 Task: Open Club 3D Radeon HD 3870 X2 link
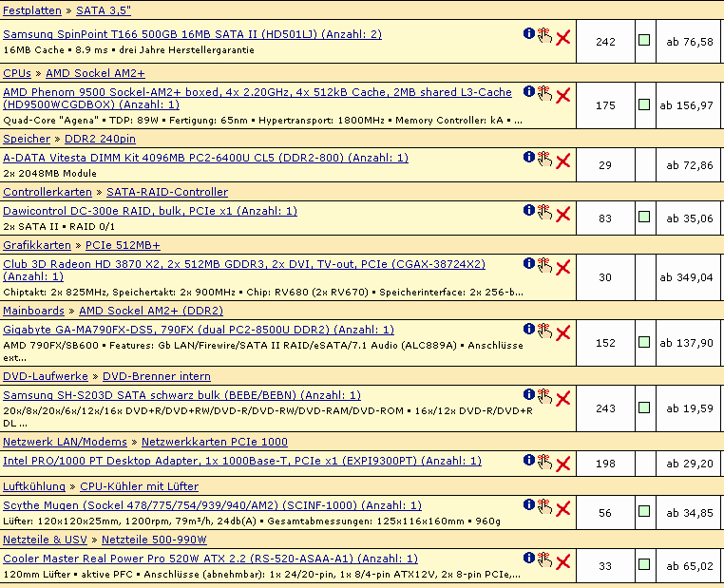(x=244, y=271)
